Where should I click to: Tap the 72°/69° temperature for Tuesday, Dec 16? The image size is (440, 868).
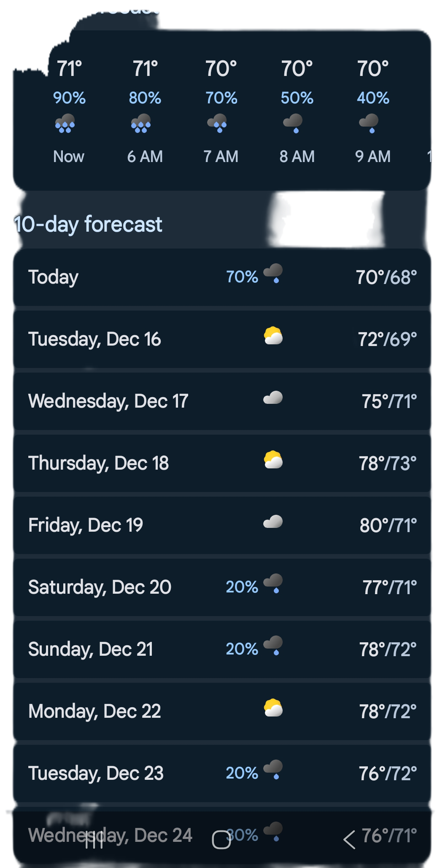[387, 340]
